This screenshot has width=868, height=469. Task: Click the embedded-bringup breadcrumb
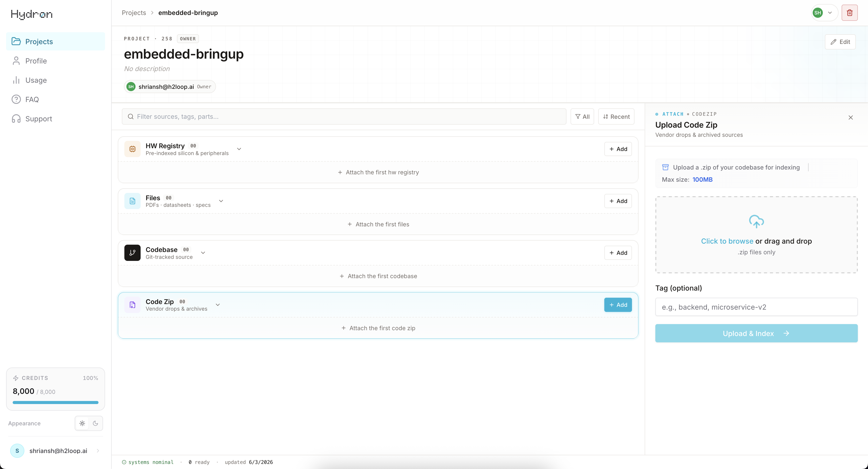[x=188, y=13]
